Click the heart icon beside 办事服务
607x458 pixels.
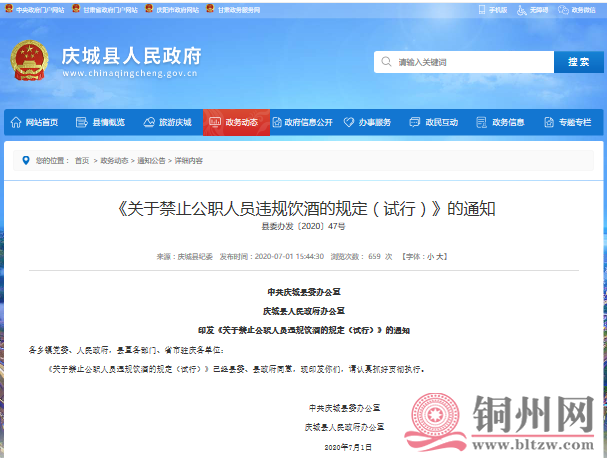(x=349, y=122)
